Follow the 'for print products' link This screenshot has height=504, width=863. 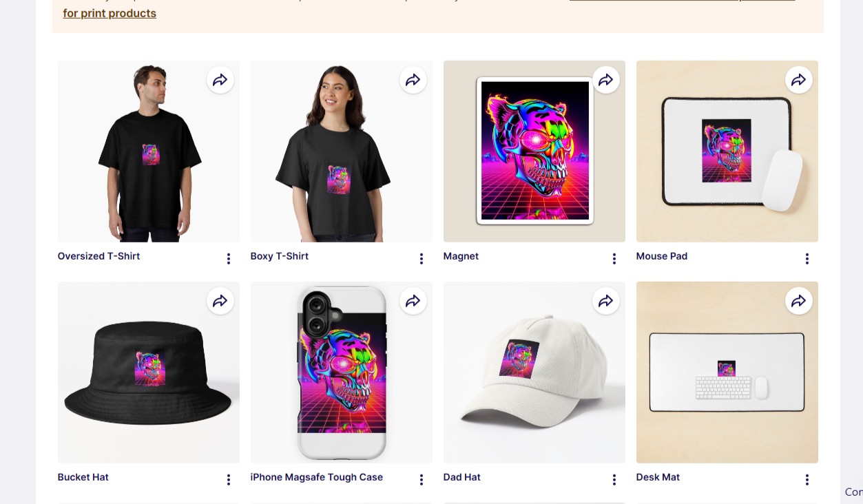click(110, 13)
